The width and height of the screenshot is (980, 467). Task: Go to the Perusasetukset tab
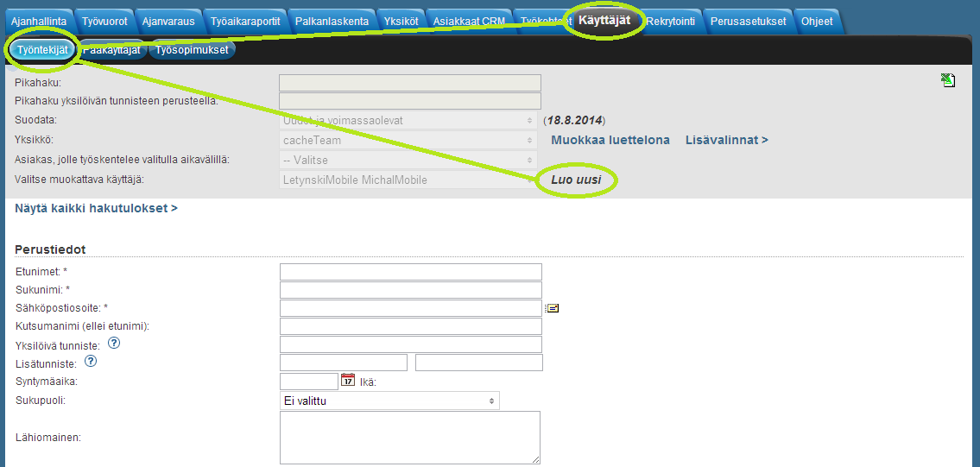click(x=748, y=21)
